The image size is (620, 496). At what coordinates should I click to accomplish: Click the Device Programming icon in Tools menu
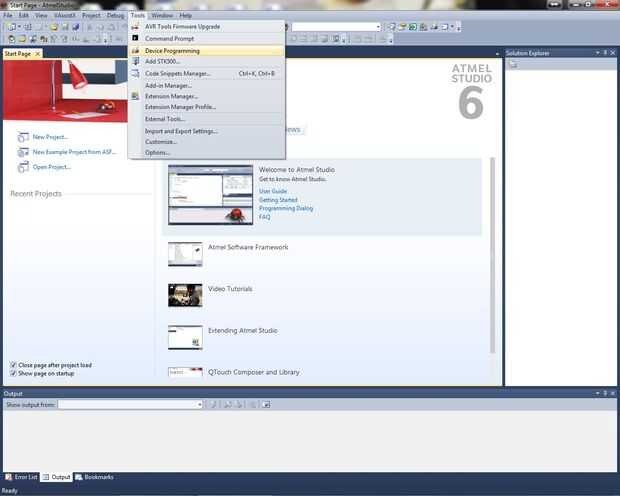(135, 51)
